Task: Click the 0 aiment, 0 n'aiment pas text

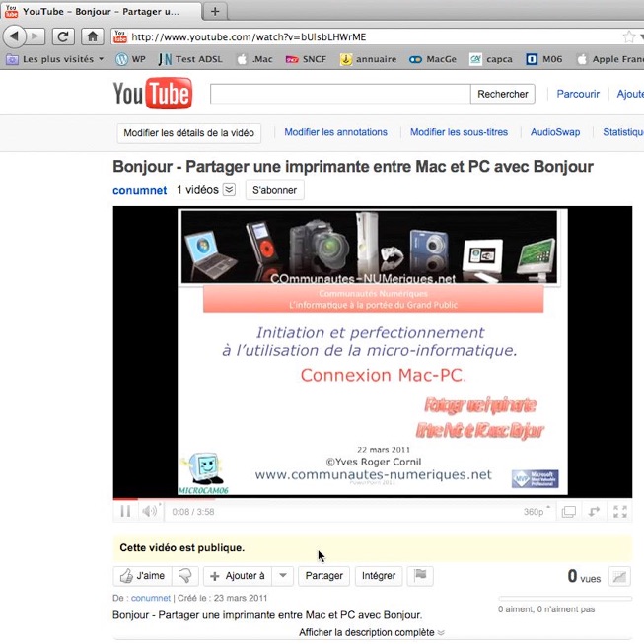Action: pyautogui.click(x=546, y=609)
